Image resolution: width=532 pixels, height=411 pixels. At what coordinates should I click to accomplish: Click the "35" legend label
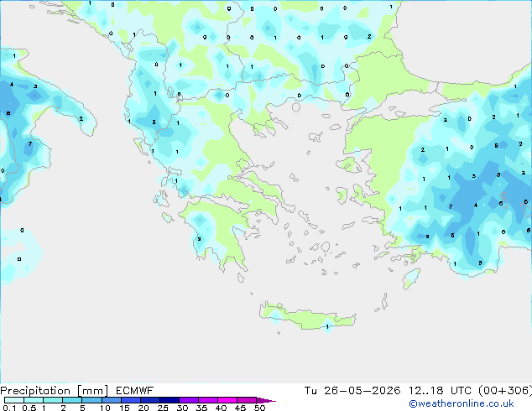[202, 408]
